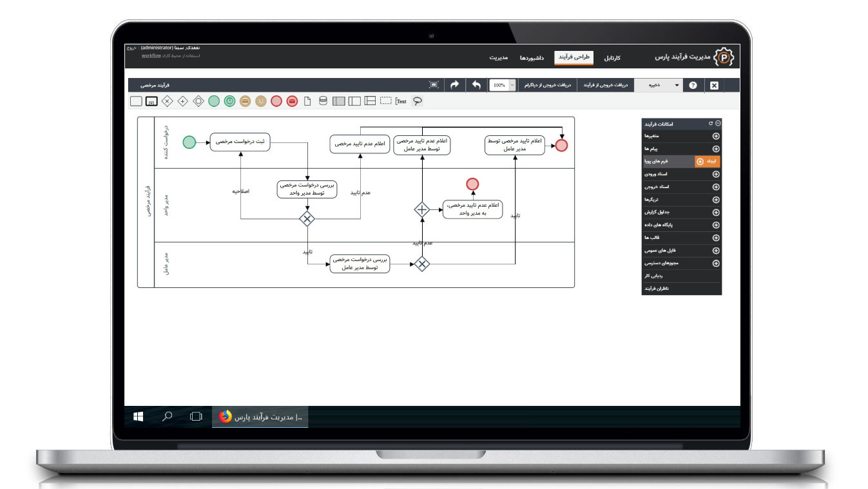Open the 100% zoom dropdown
Viewport: 868px width, 489px height.
[x=513, y=85]
